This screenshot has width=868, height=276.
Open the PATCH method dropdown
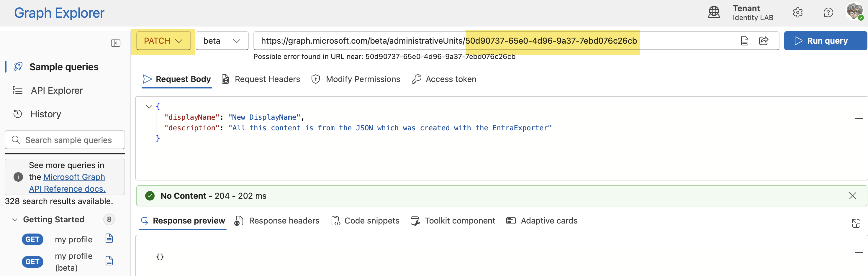click(163, 41)
